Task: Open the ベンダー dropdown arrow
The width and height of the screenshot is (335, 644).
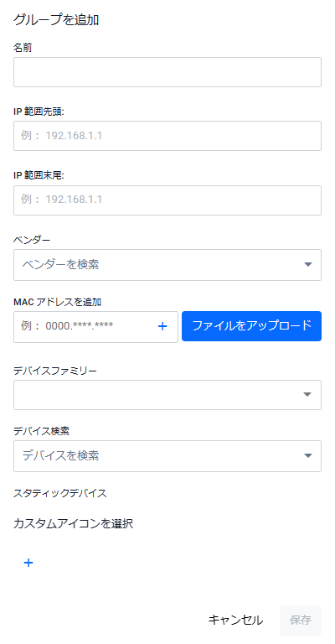Action: 308,264
